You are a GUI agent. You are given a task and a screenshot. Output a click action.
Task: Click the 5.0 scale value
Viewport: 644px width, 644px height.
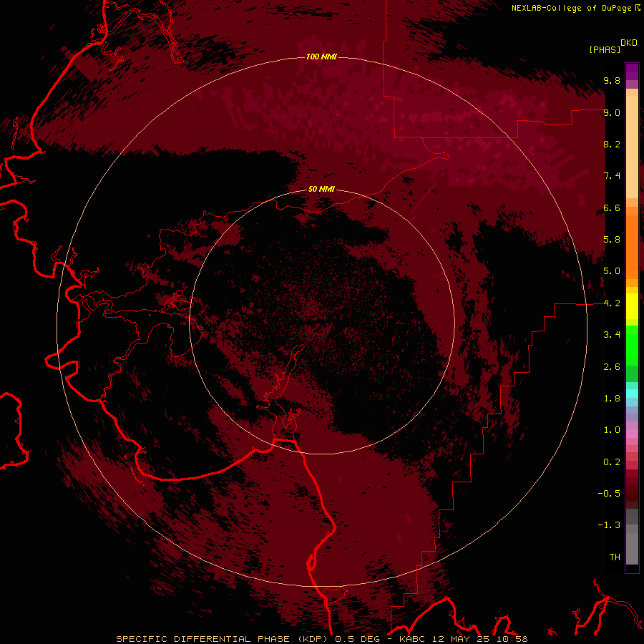click(x=612, y=271)
